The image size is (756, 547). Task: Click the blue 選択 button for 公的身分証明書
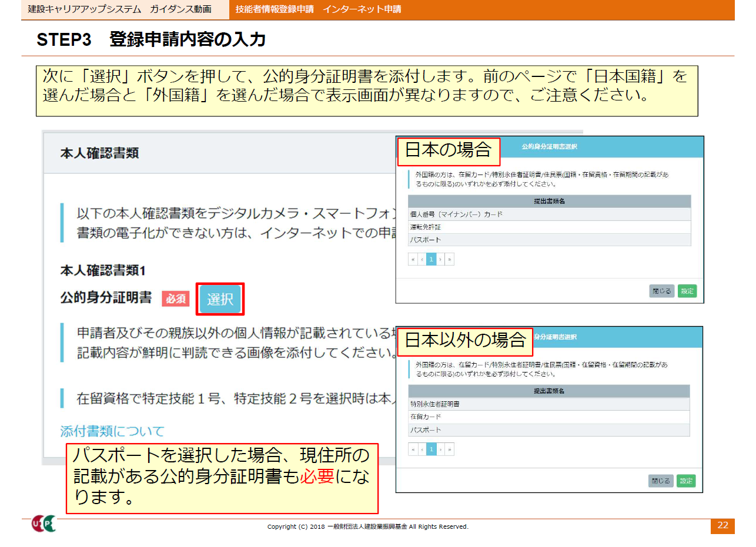click(220, 299)
